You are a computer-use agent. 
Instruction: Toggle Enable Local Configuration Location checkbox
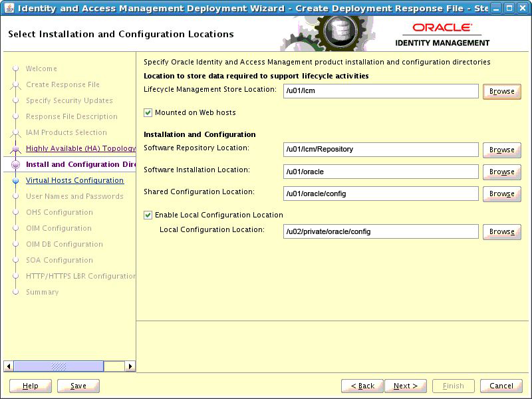point(148,215)
